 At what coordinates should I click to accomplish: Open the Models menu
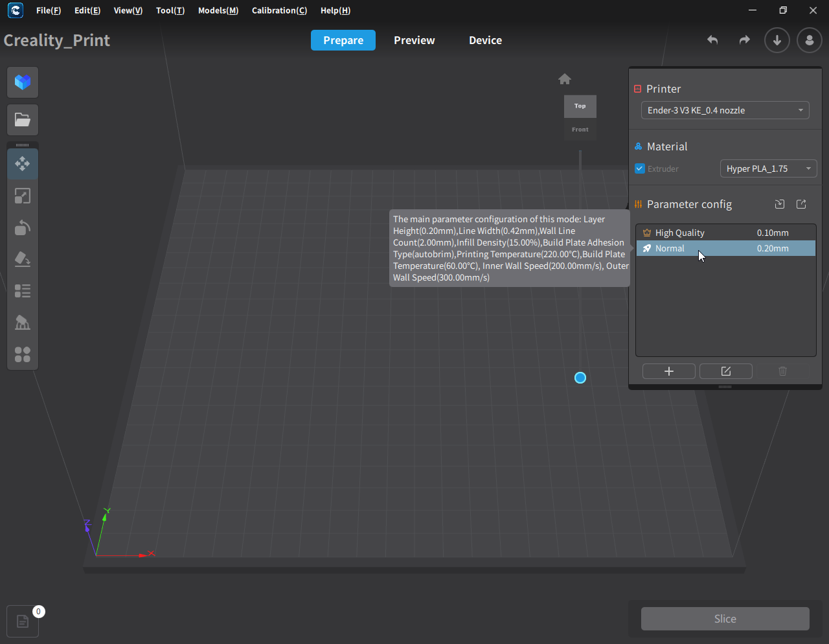(x=218, y=10)
